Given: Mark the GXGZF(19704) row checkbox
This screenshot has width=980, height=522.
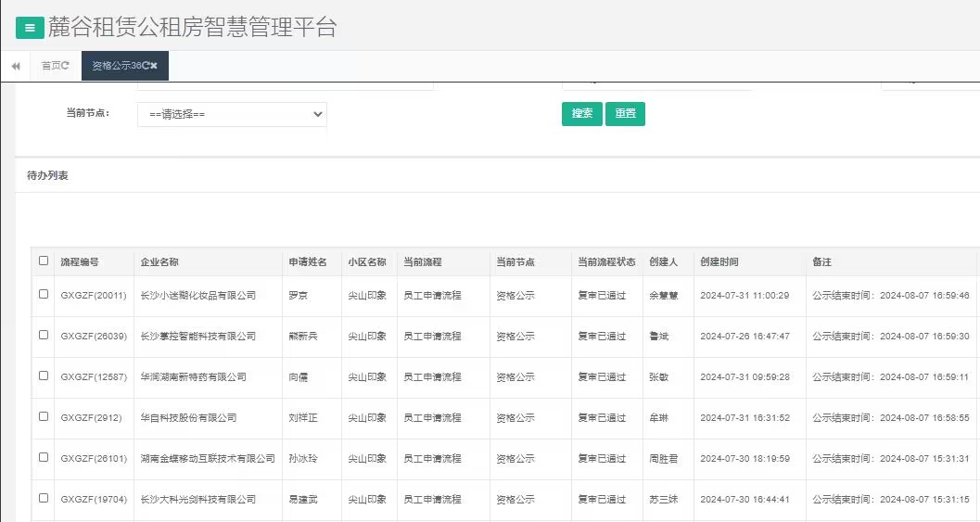Looking at the screenshot, I should [44, 499].
